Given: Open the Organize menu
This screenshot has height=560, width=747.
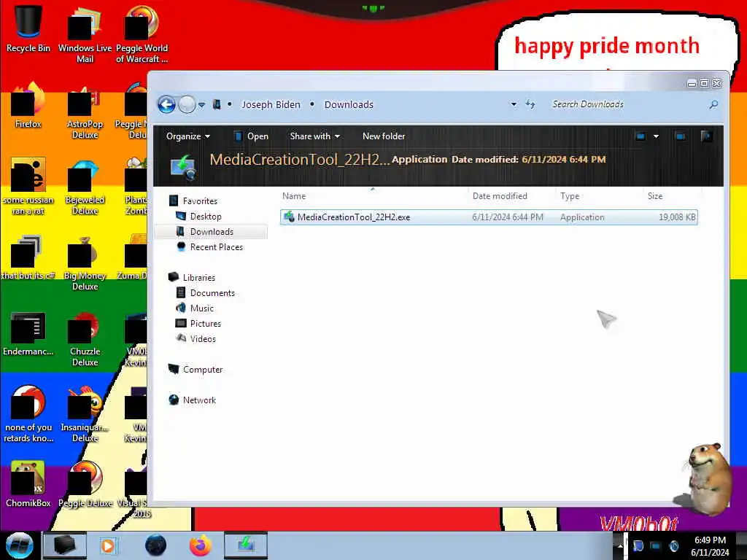Looking at the screenshot, I should [187, 136].
